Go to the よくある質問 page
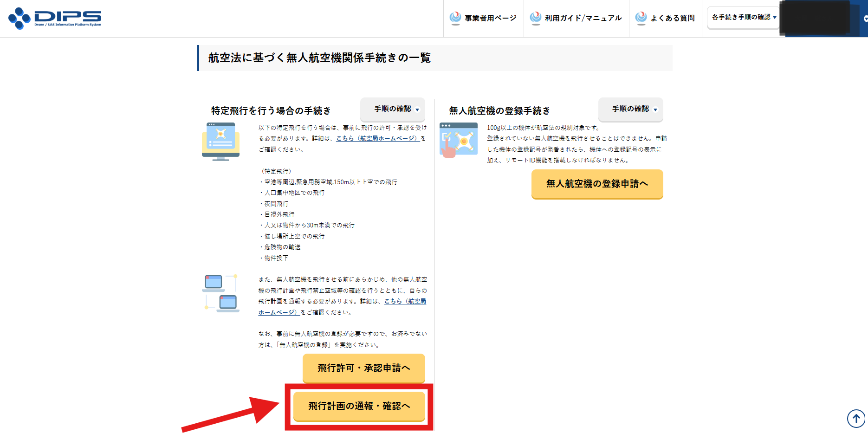 tap(672, 18)
